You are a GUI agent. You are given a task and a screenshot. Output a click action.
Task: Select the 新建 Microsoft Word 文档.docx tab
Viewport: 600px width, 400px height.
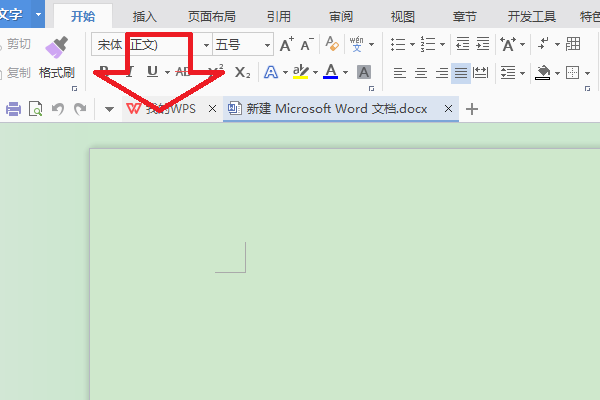(x=341, y=109)
